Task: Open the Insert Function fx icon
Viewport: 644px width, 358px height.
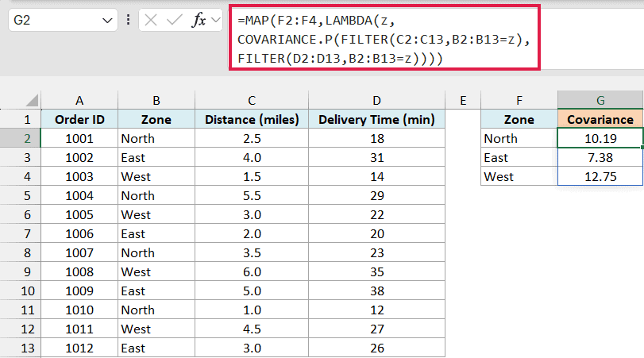Action: pyautogui.click(x=199, y=20)
